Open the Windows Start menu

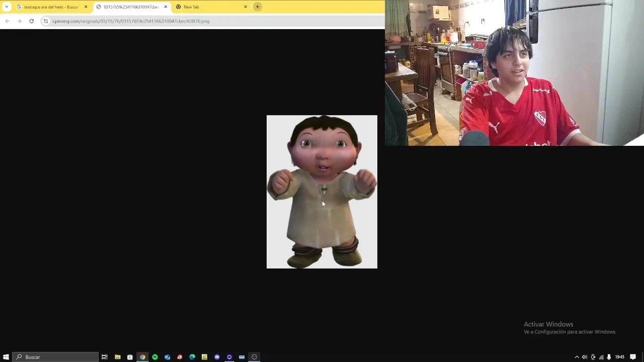tap(6, 357)
